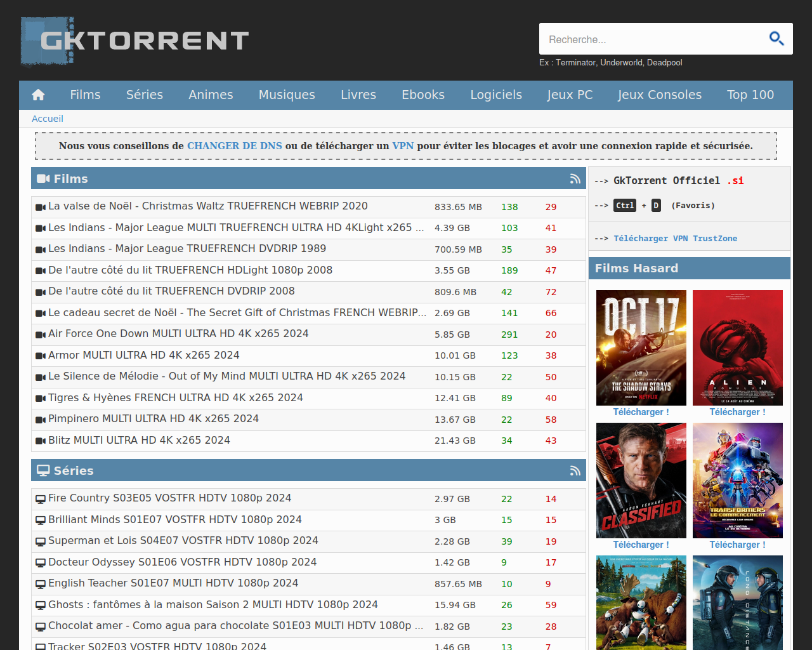Open the Films menu
The image size is (812, 650).
[x=85, y=95]
